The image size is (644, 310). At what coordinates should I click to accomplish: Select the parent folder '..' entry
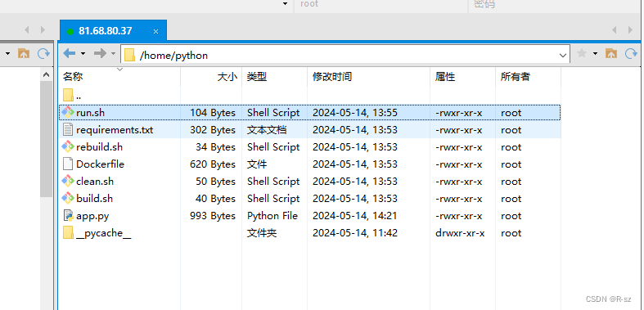310,95
